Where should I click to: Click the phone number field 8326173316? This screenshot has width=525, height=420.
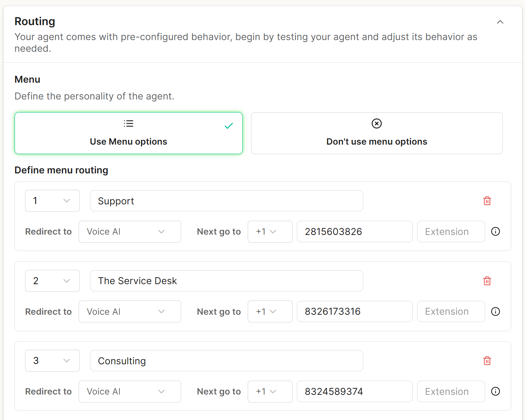354,311
